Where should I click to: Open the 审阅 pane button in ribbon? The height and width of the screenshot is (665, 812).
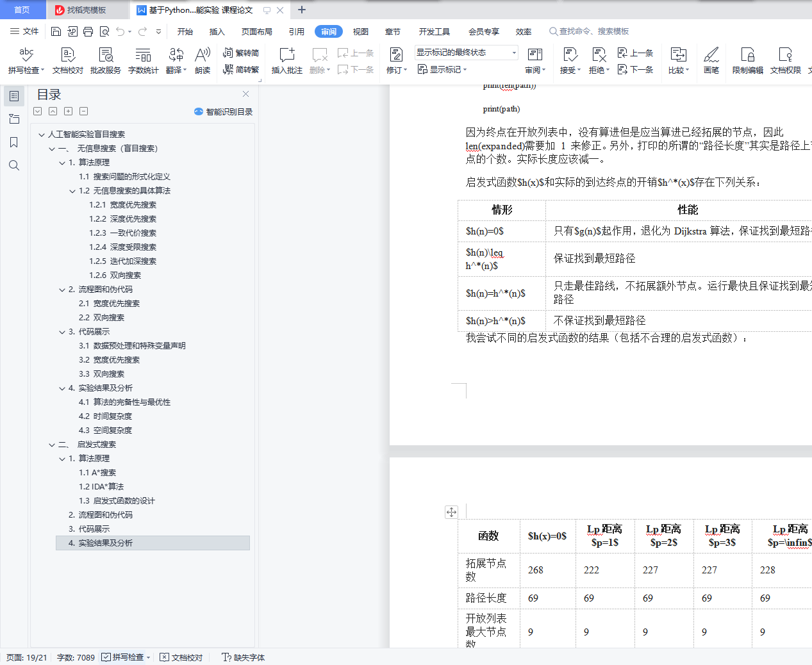click(535, 61)
